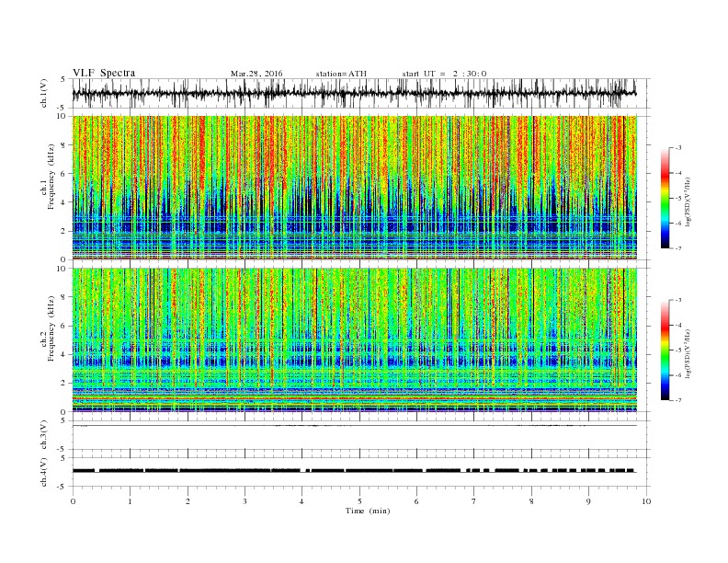Click the "-5" label on the ch.1 colorbar

[x=678, y=199]
